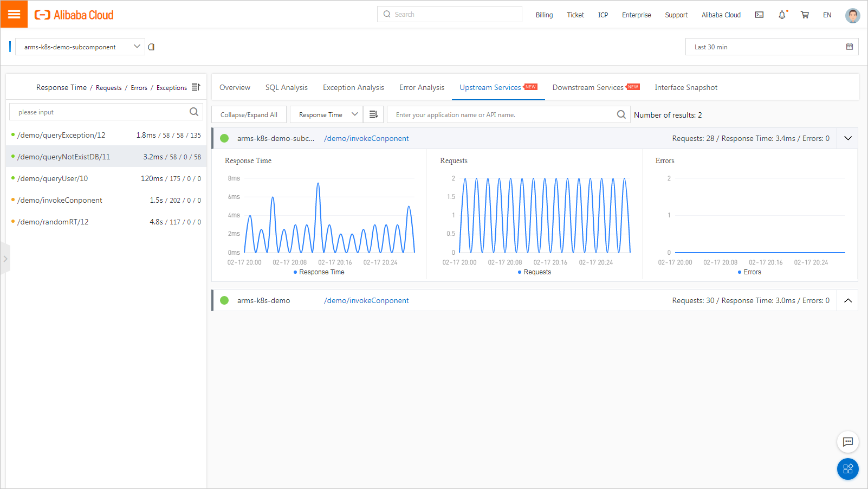Open the Alibaba Cloud top navigation link
This screenshot has width=868, height=489.
click(x=721, y=15)
